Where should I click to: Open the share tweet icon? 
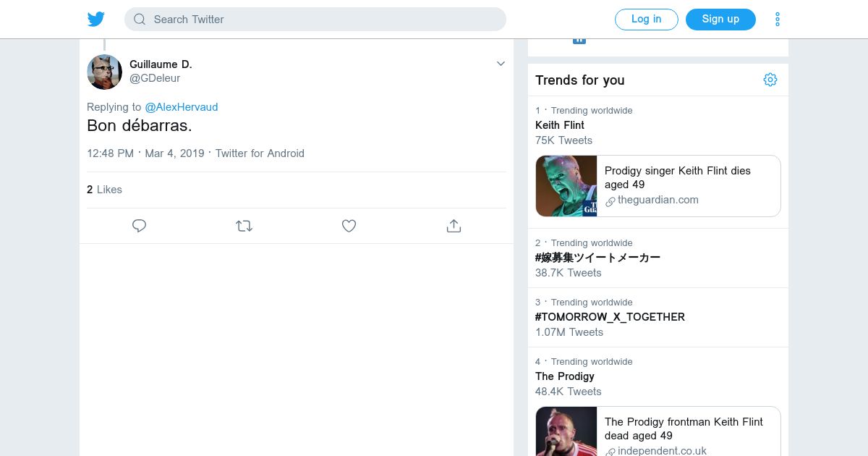tap(454, 226)
